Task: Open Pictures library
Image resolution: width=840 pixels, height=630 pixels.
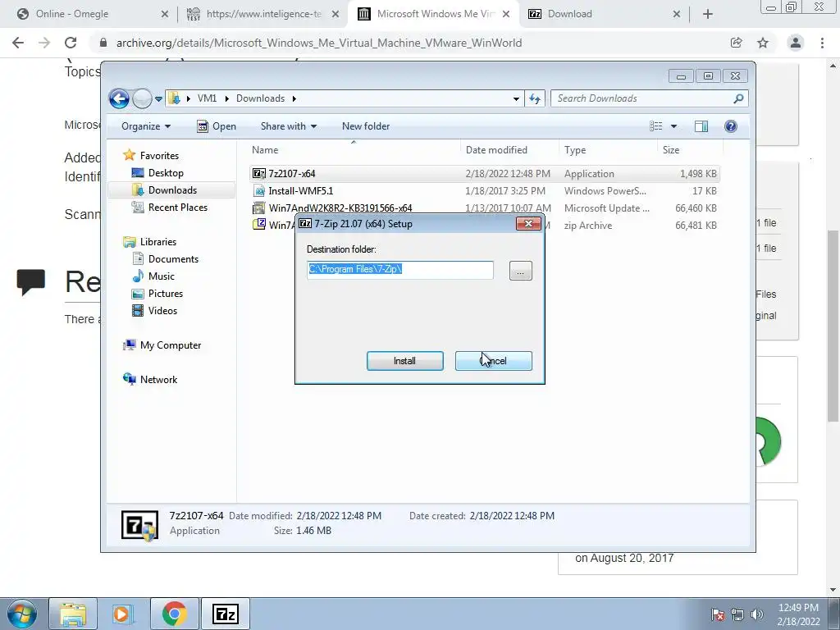Action: tap(166, 294)
